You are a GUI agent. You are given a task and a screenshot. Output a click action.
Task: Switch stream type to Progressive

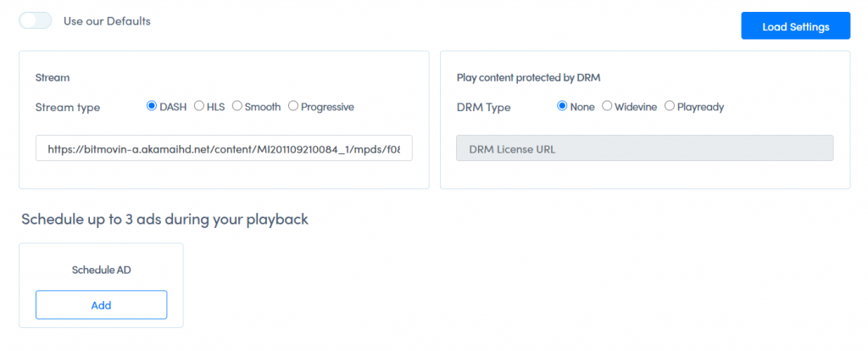click(x=293, y=107)
